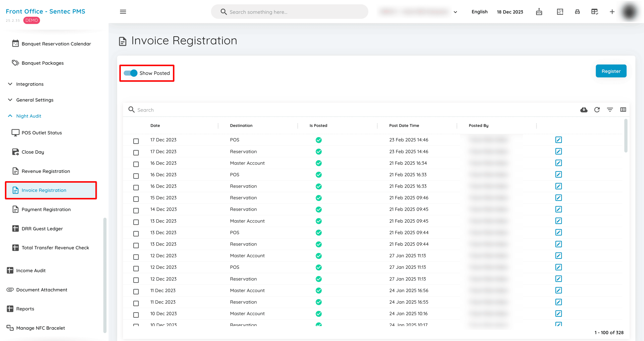
Task: Edit the 17 Dec 2023 POS row
Action: click(x=559, y=140)
